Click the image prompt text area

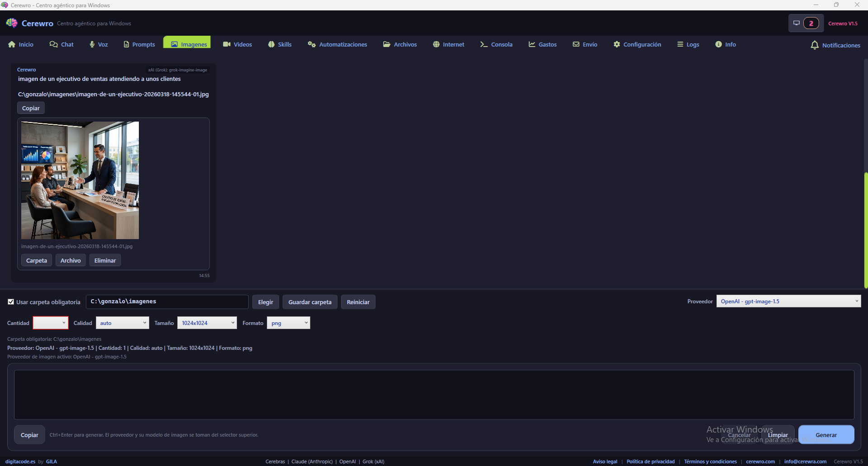point(434,395)
